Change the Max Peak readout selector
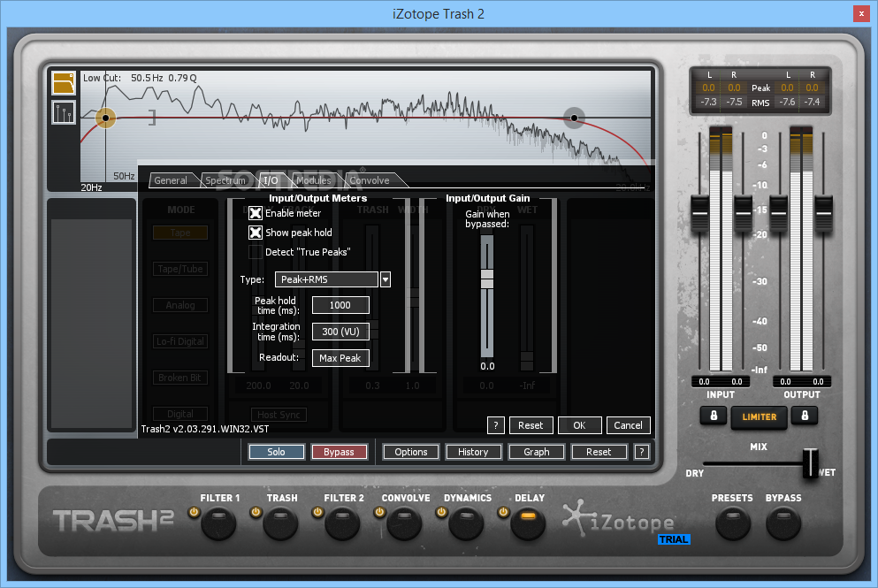The height and width of the screenshot is (588, 878). pyautogui.click(x=340, y=358)
